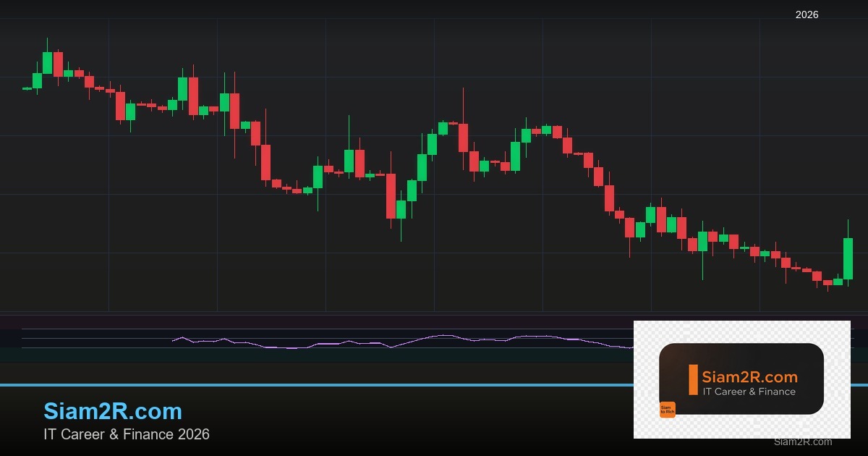Click the red candle with tallest upper wick mid-chart
This screenshot has width=868, height=456.
[463, 137]
